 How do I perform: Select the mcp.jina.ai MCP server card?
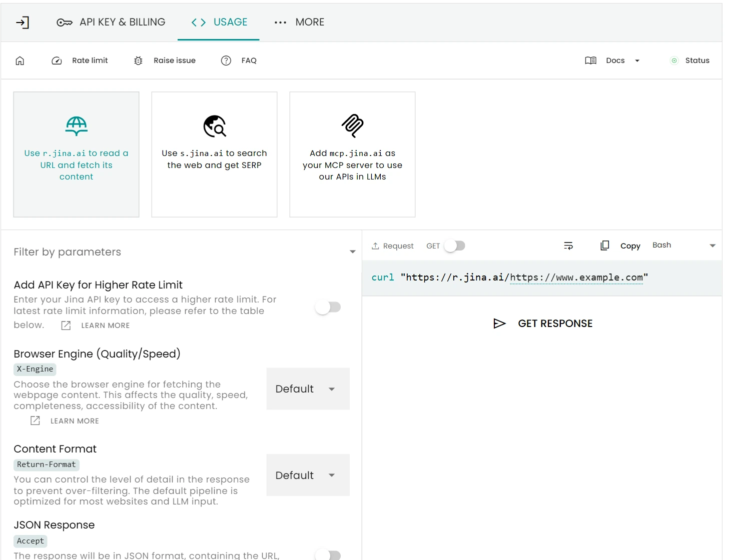pyautogui.click(x=353, y=154)
